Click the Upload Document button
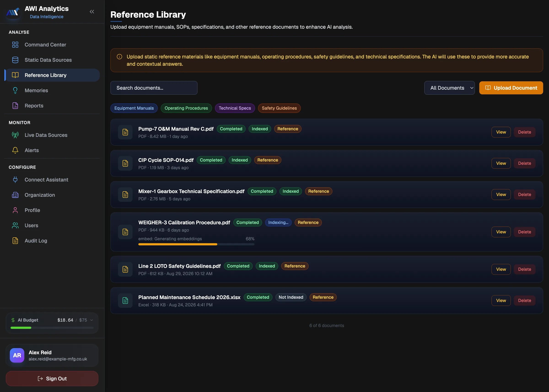This screenshot has width=549, height=392. [x=511, y=88]
